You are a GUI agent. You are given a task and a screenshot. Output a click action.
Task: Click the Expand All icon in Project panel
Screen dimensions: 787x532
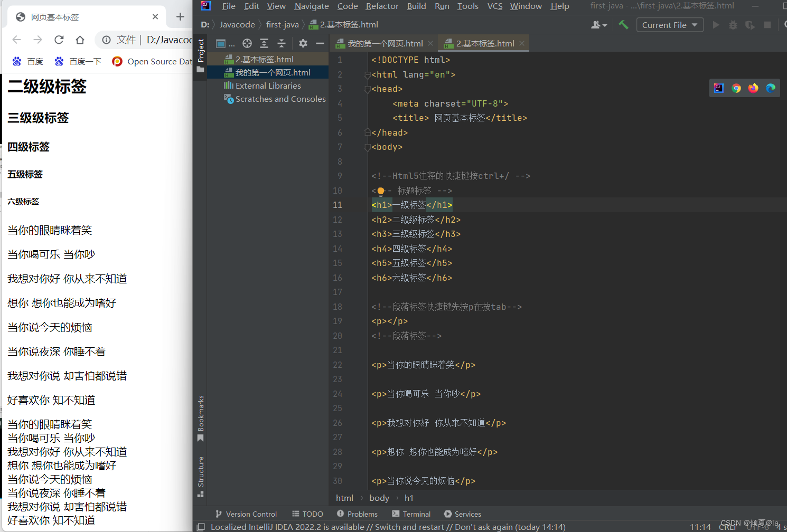(x=264, y=43)
